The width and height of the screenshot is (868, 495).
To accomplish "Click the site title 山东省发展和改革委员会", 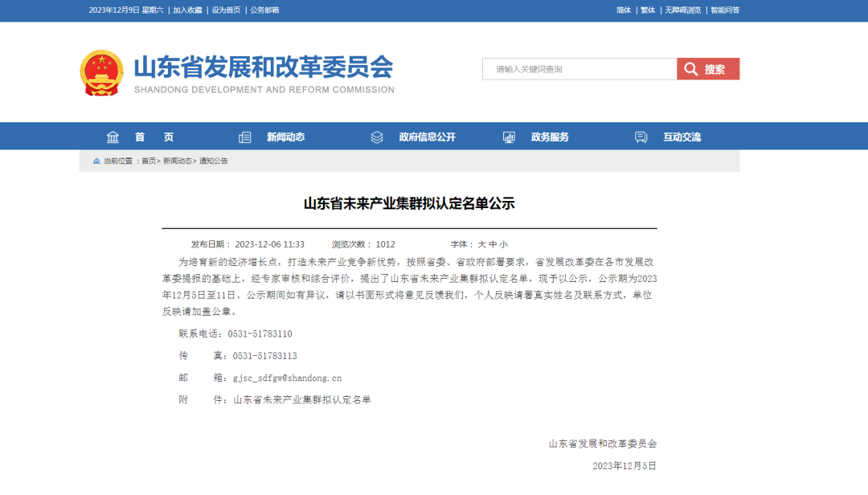I will click(264, 67).
